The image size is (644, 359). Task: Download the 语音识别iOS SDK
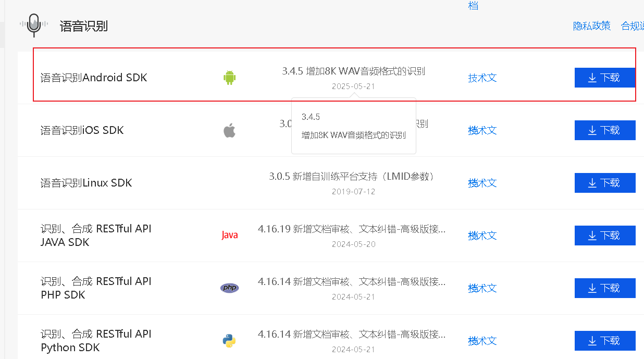(605, 130)
